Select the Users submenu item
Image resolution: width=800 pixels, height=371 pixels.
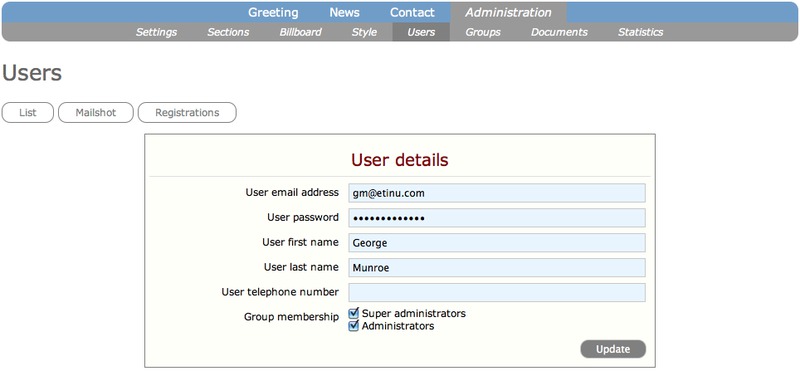[421, 32]
